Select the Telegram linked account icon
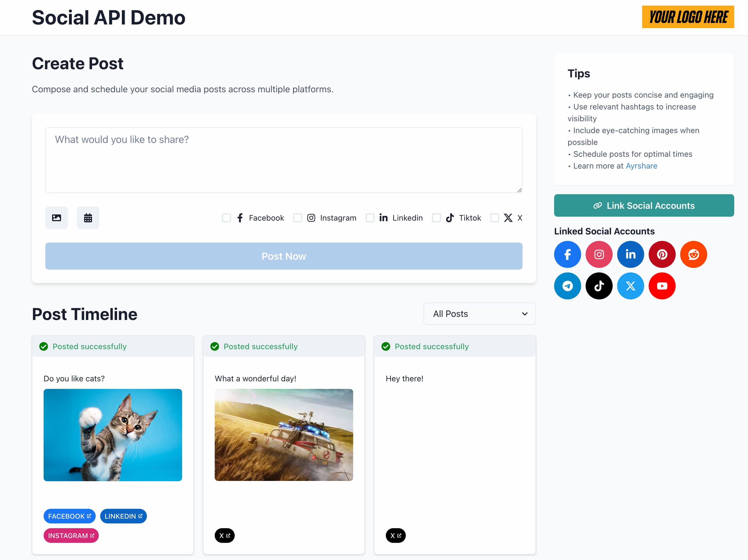 coord(567,286)
